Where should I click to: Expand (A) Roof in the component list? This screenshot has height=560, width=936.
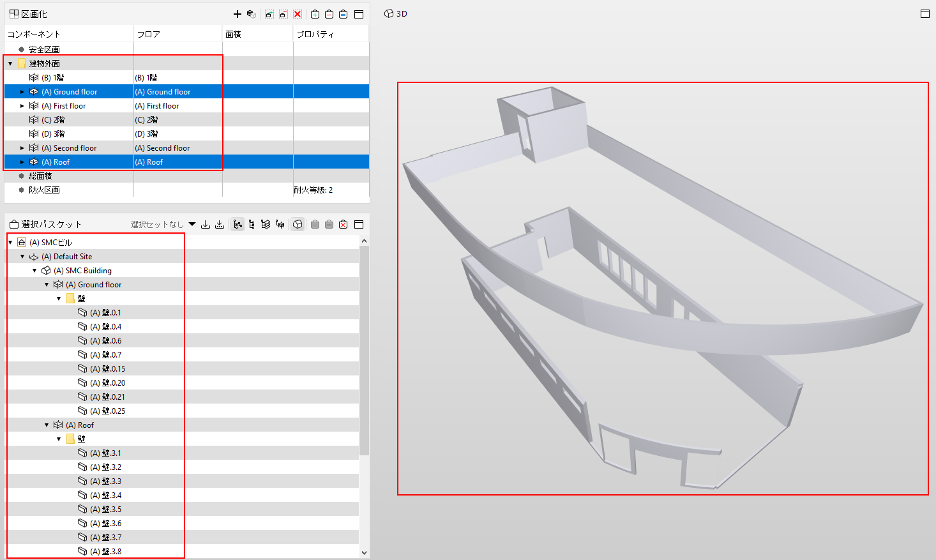click(22, 162)
